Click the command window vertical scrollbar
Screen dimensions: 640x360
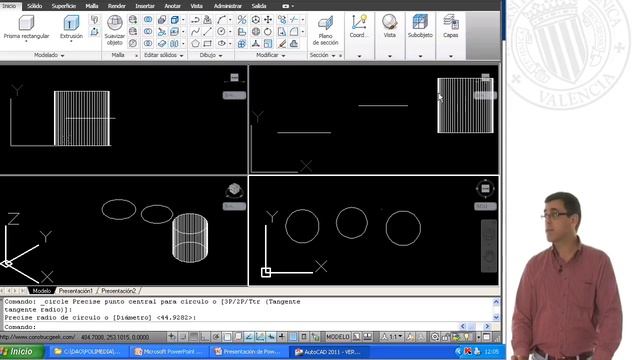(x=496, y=309)
